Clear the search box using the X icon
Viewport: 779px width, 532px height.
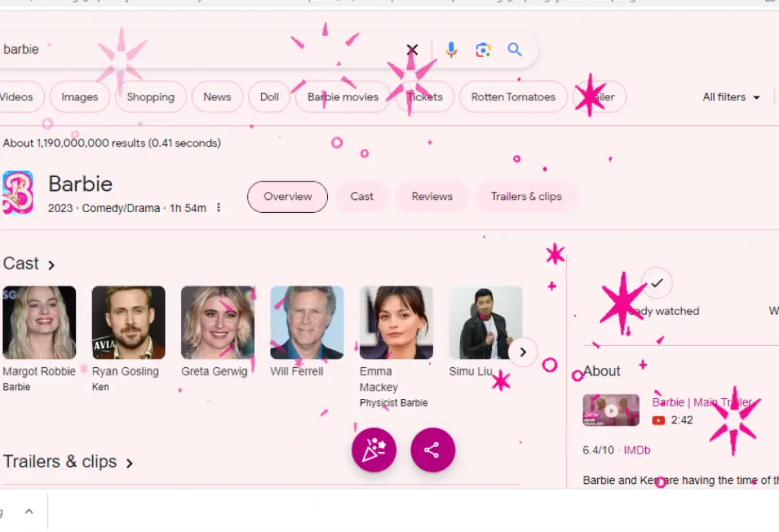[412, 49]
